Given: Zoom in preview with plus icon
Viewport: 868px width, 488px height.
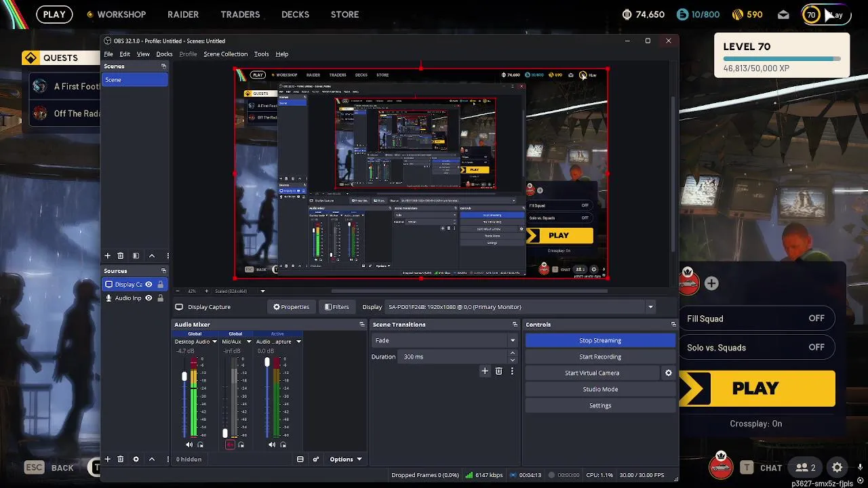Looking at the screenshot, I should pyautogui.click(x=206, y=291).
